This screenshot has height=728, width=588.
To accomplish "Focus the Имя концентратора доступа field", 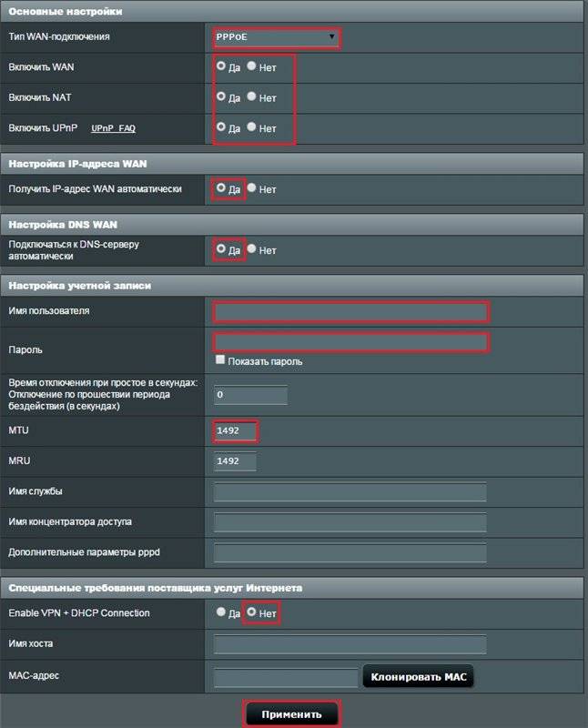I will coord(350,522).
